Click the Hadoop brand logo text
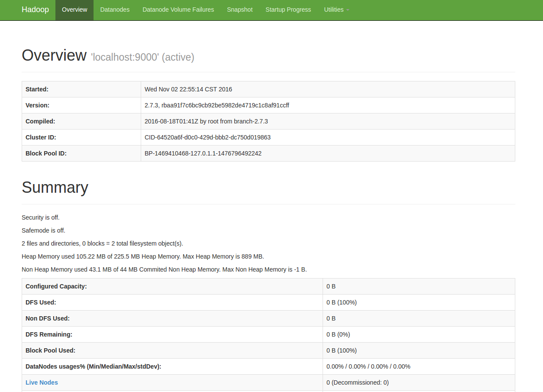 [x=35, y=10]
